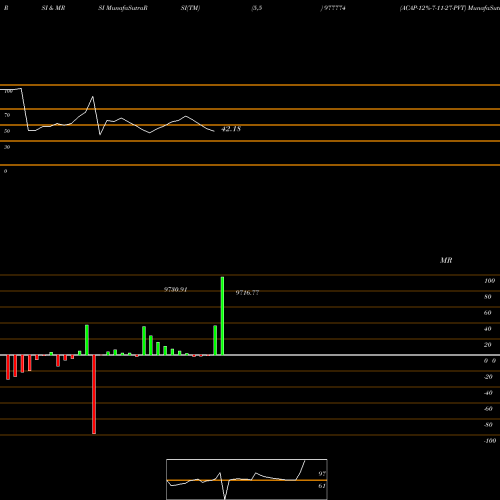Viewport: 500px width, 500px height.
Task: Click the MR axis label -20
Action: [x=488, y=377]
